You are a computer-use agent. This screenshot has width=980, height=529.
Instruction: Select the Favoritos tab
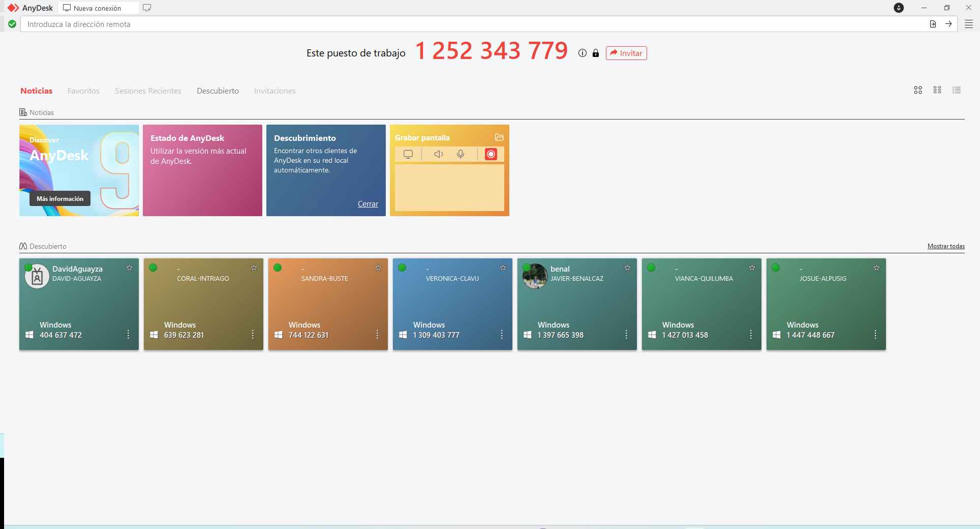(83, 91)
